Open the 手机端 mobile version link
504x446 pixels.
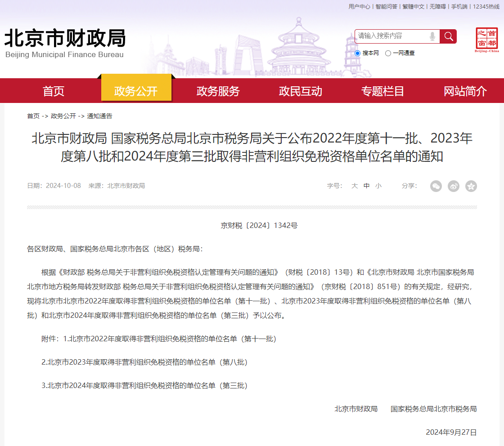459,6
